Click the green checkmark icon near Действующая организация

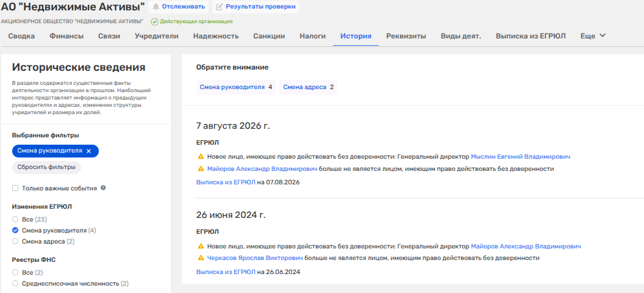pos(154,21)
